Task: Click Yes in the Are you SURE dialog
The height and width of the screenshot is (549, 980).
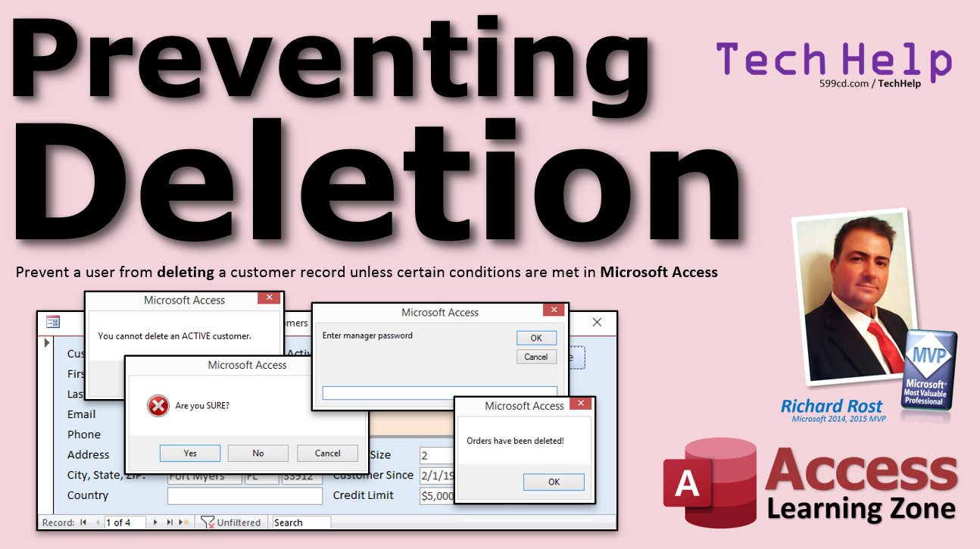Action: [x=190, y=453]
